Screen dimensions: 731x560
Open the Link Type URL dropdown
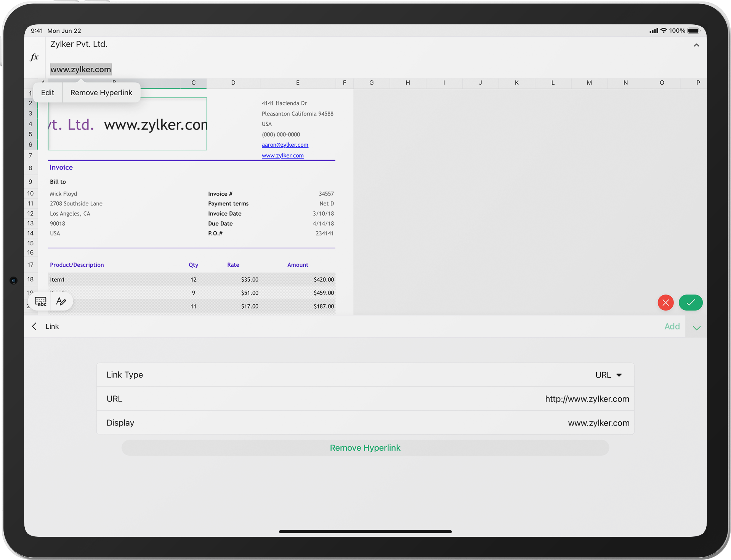609,375
